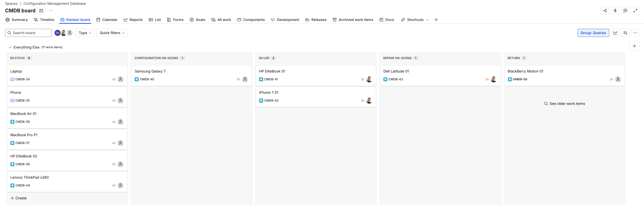The image size is (644, 211).
Task: Open view settings sliders icon
Action: coord(625,33)
